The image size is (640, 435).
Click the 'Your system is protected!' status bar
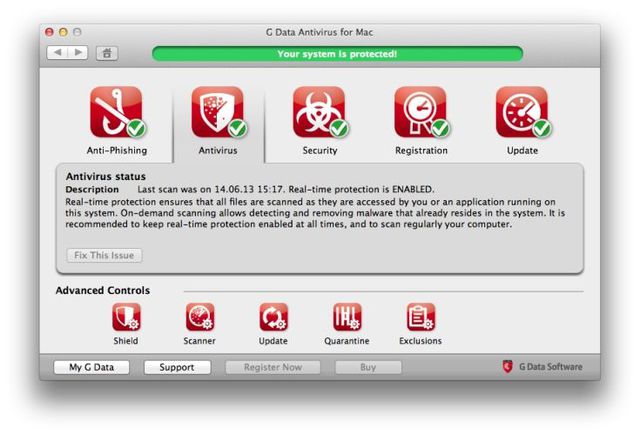point(337,54)
